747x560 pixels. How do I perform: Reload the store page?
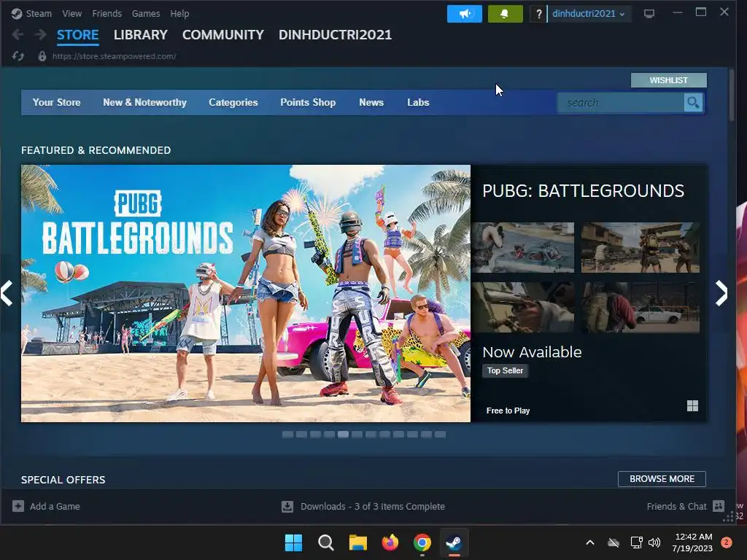[18, 56]
